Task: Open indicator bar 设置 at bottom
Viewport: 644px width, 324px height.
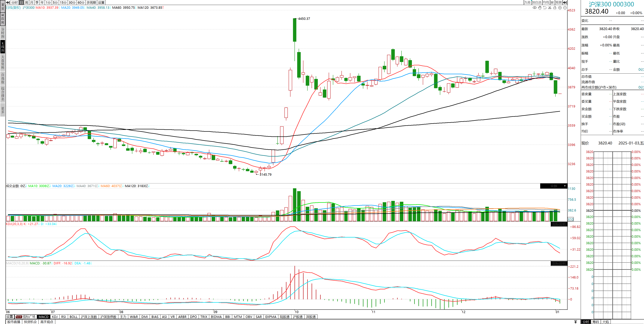Action: (10, 317)
